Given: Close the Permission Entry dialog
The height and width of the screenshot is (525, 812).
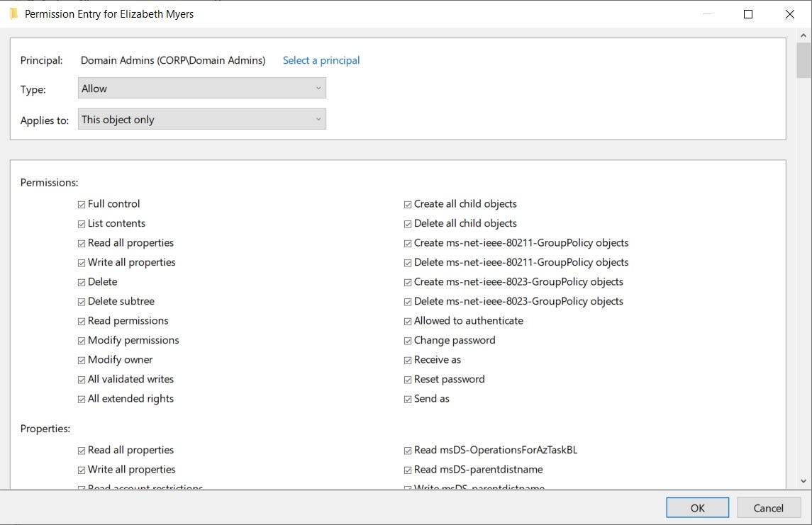Looking at the screenshot, I should [x=790, y=14].
